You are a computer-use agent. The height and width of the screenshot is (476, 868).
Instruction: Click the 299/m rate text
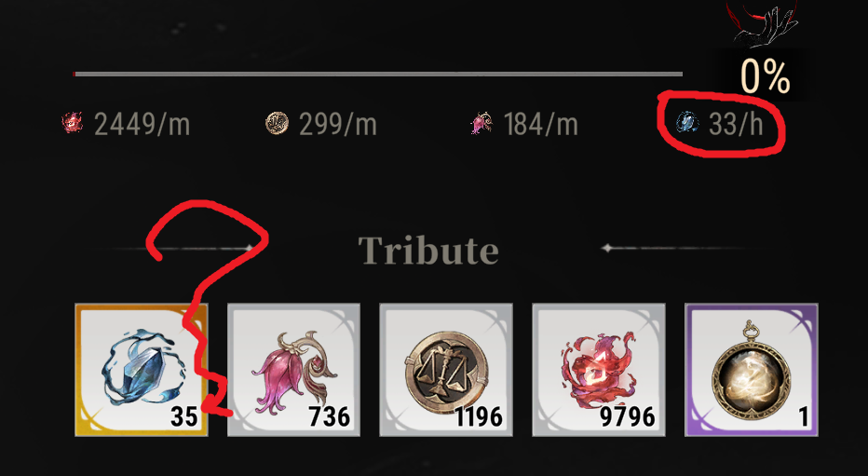338,124
